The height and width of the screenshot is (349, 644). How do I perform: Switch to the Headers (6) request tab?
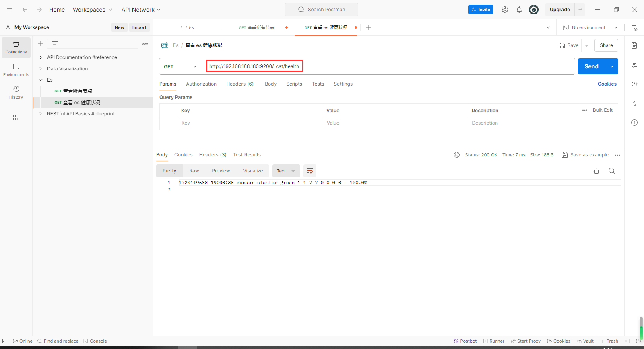point(240,84)
